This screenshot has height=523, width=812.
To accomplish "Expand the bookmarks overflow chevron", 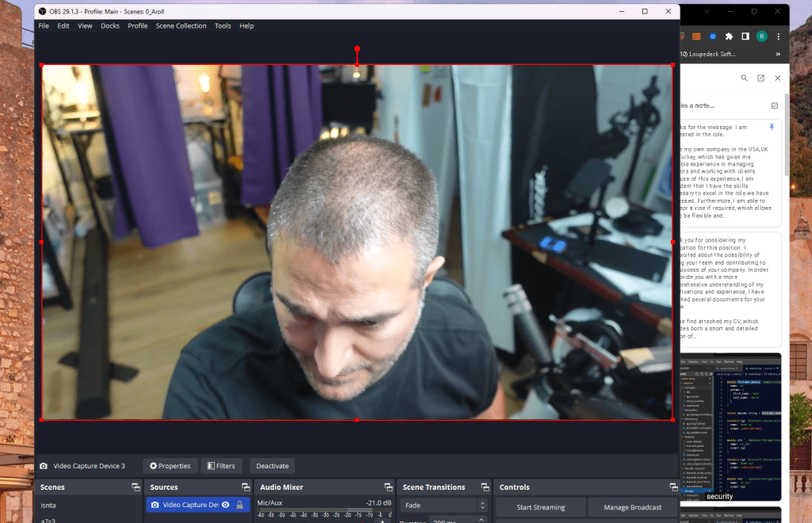I will click(778, 54).
